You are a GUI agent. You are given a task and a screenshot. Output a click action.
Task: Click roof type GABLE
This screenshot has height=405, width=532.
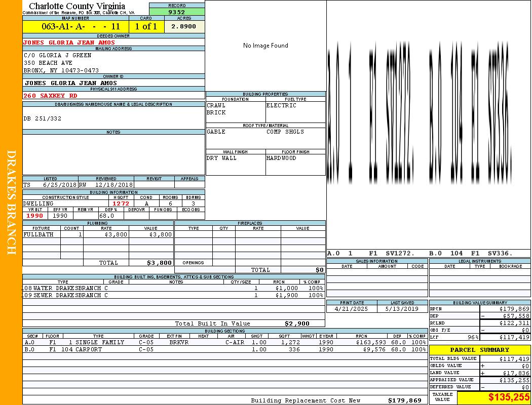click(216, 132)
